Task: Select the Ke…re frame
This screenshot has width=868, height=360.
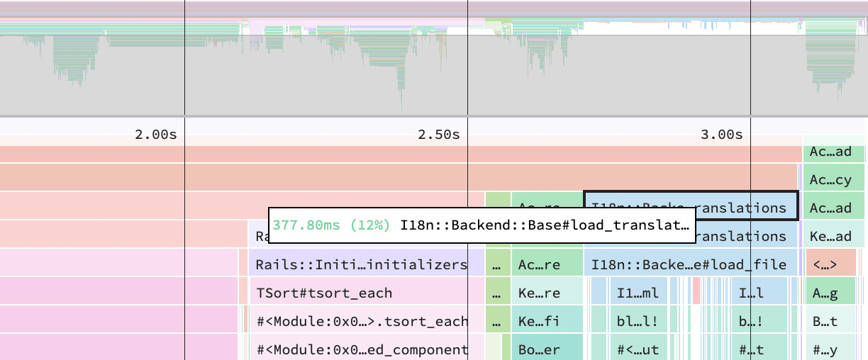Action: 547,291
